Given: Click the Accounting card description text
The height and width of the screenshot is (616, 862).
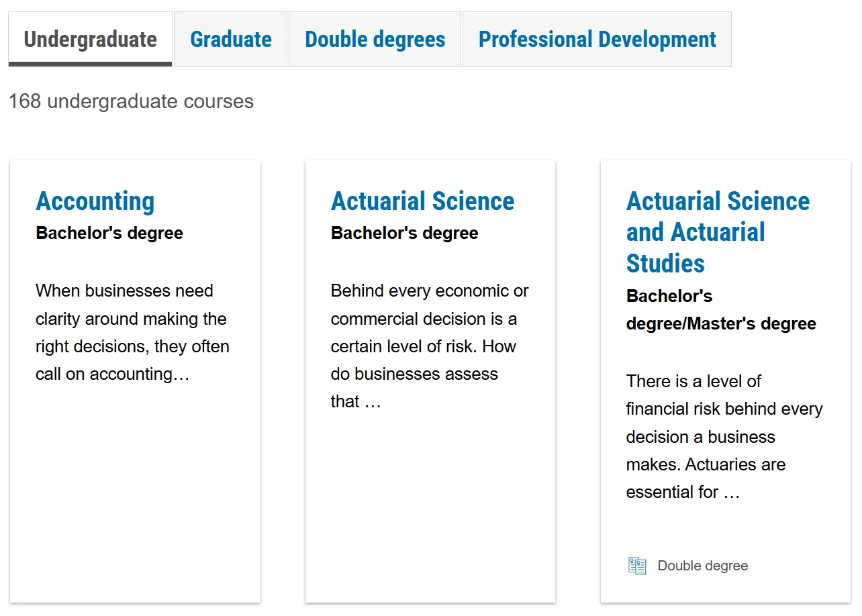Looking at the screenshot, I should point(132,332).
